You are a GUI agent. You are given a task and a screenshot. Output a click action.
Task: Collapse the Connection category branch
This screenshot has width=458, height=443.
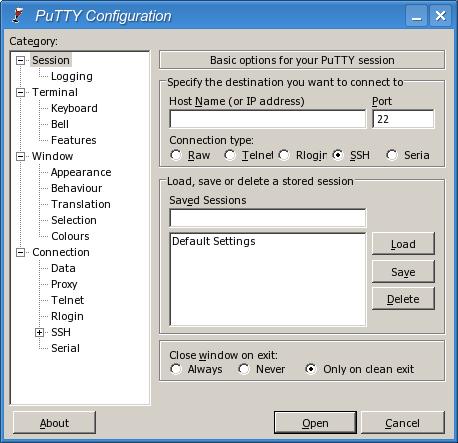(x=21, y=252)
